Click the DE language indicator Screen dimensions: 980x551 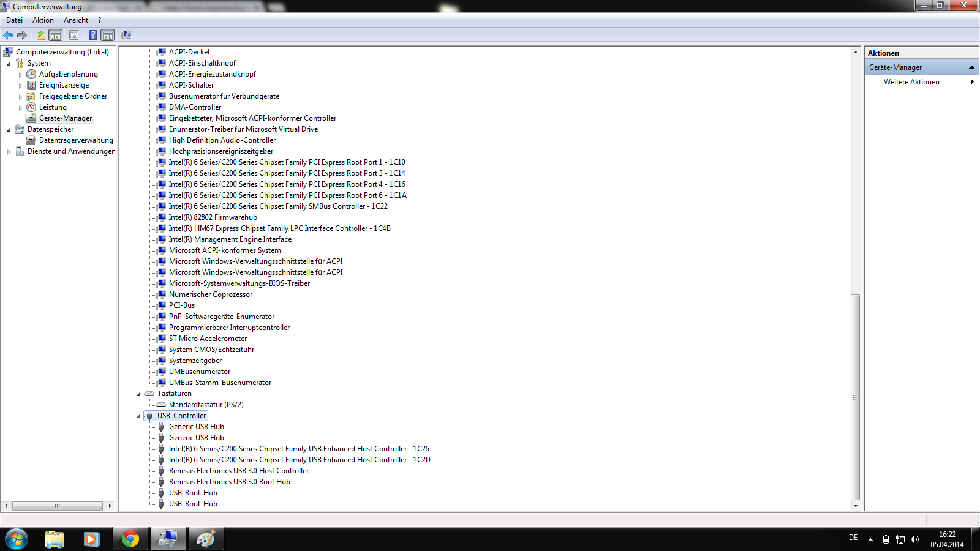[x=854, y=538]
